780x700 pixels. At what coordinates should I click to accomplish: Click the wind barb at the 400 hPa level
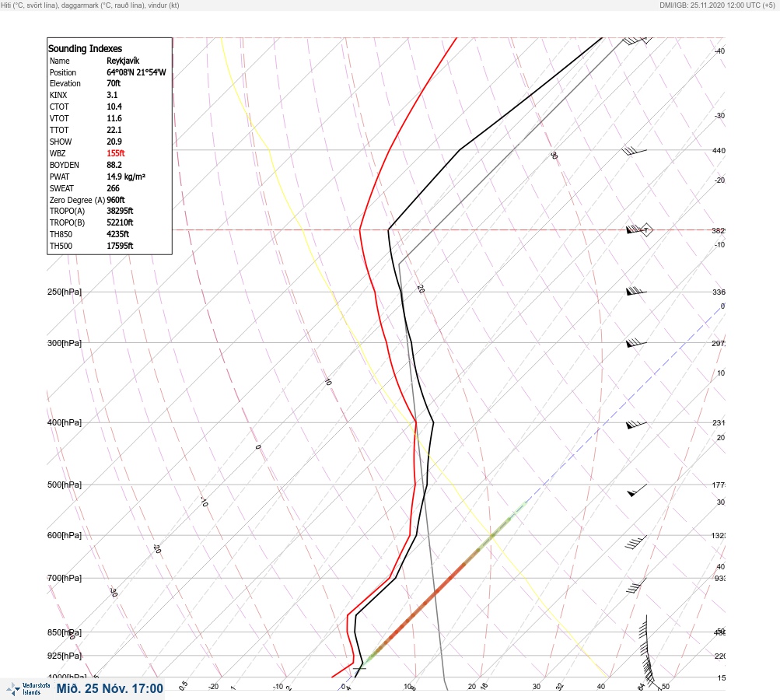636,425
